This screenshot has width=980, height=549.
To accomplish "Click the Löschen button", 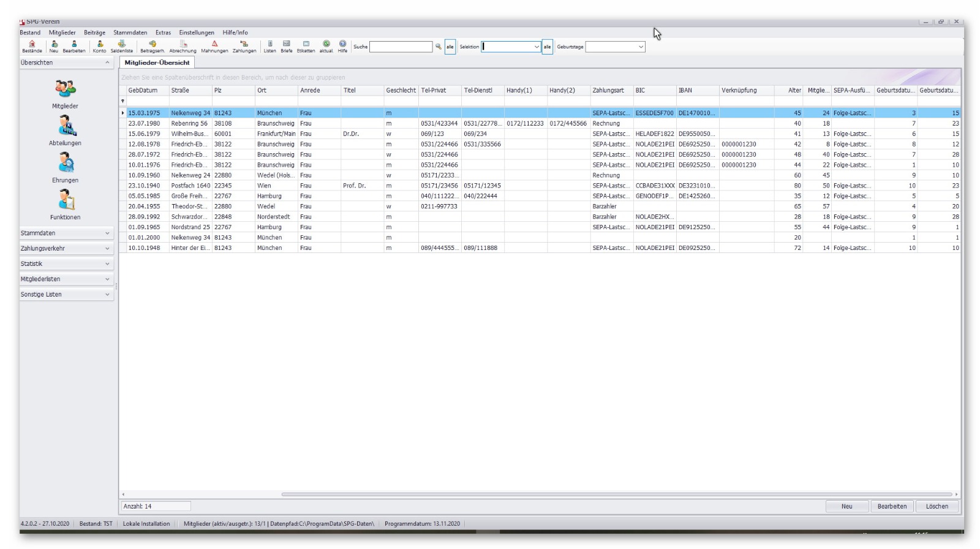I will 937,506.
